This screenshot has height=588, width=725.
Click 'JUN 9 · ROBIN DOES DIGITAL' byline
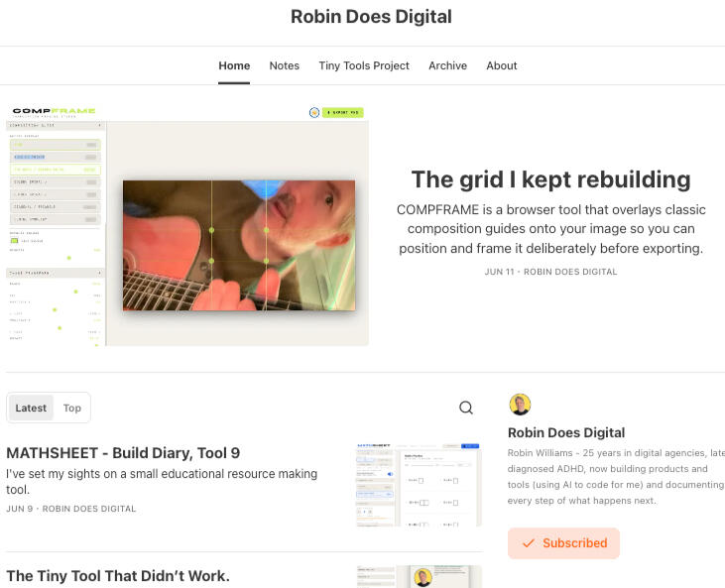coord(71,509)
